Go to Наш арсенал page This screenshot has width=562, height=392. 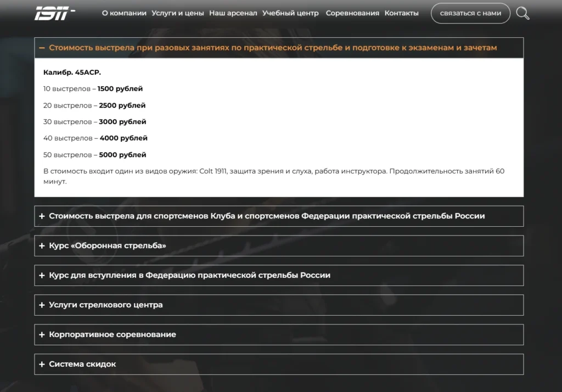233,13
